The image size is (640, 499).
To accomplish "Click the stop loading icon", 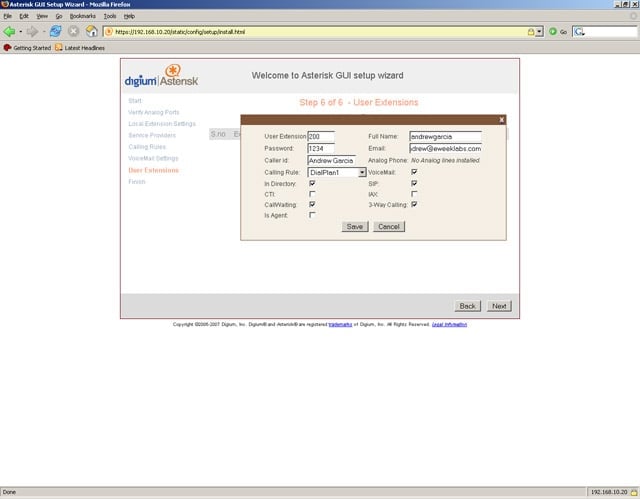I will (x=73, y=31).
